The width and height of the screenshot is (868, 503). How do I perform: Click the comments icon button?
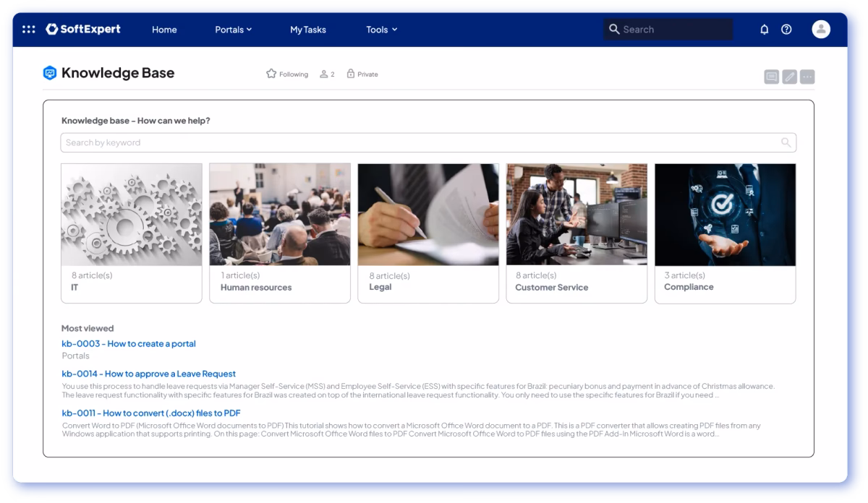[x=771, y=77]
